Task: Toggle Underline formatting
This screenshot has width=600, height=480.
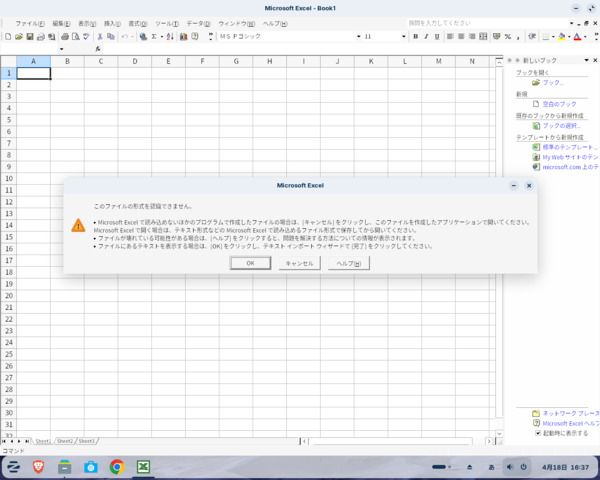Action: (437, 36)
